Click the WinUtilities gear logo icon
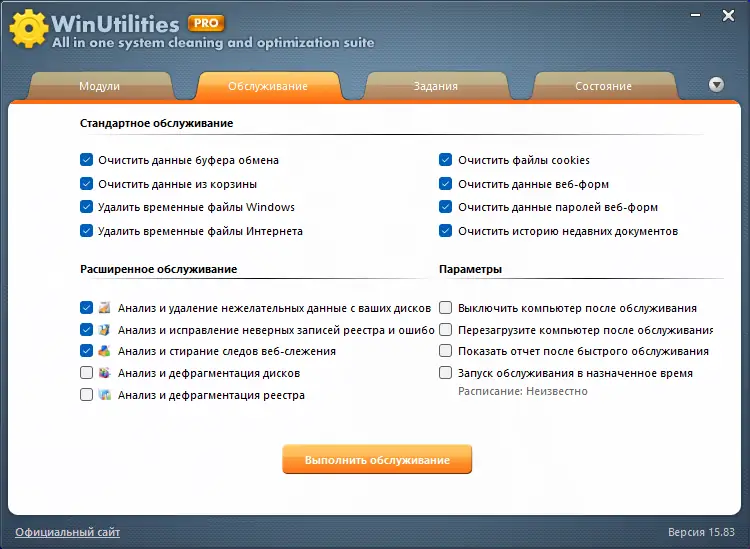750x549 pixels. point(29,29)
